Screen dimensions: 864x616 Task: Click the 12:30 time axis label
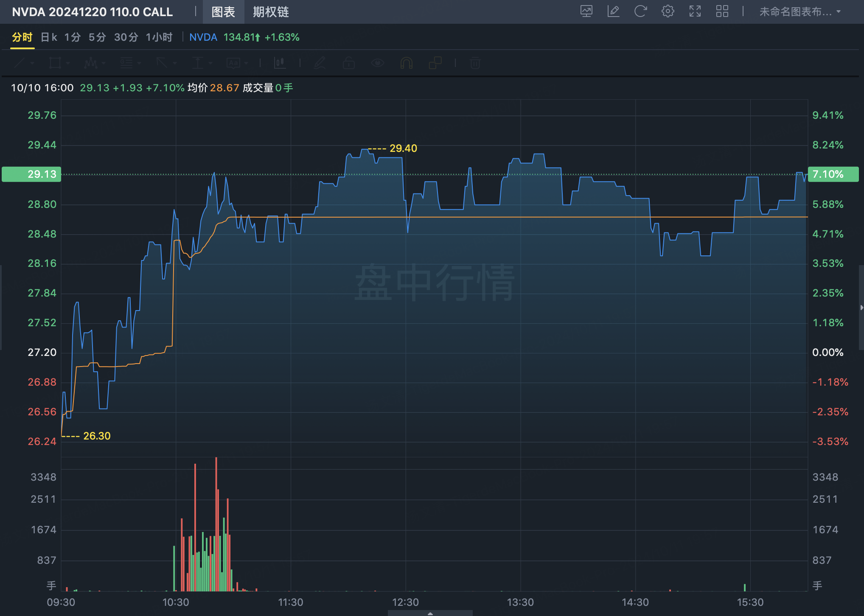[405, 602]
